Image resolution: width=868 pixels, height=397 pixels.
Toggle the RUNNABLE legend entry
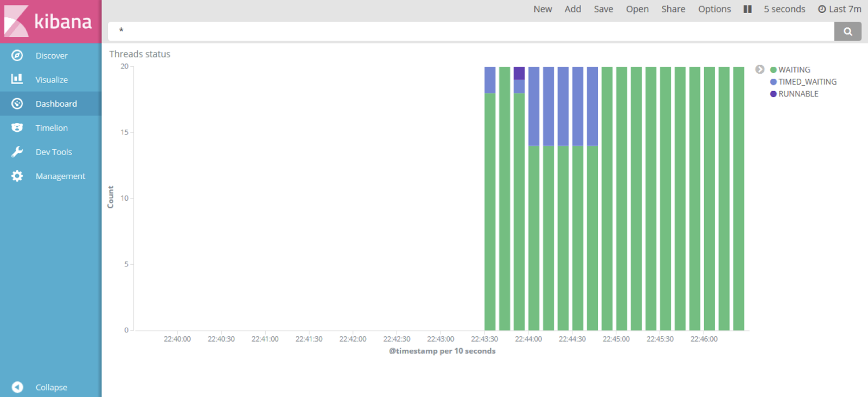click(797, 94)
